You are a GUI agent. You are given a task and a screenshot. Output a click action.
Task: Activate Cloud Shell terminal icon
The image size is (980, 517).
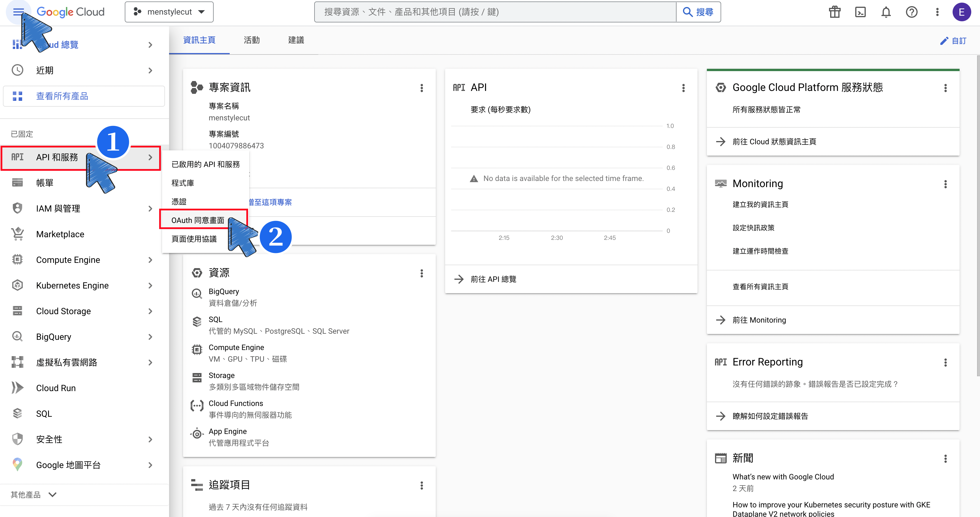[x=860, y=12]
